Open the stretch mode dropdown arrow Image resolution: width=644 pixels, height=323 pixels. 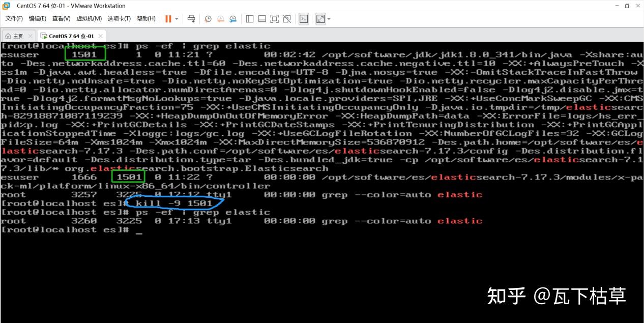click(x=329, y=19)
